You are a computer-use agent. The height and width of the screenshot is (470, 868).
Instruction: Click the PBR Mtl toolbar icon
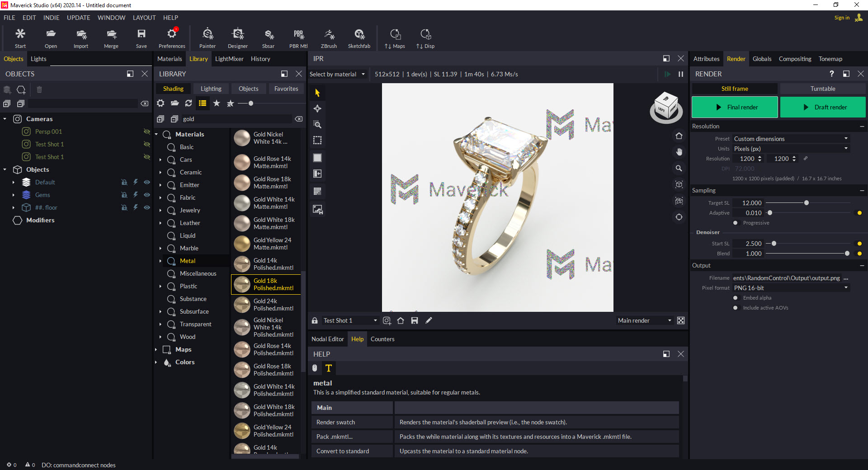point(298,38)
